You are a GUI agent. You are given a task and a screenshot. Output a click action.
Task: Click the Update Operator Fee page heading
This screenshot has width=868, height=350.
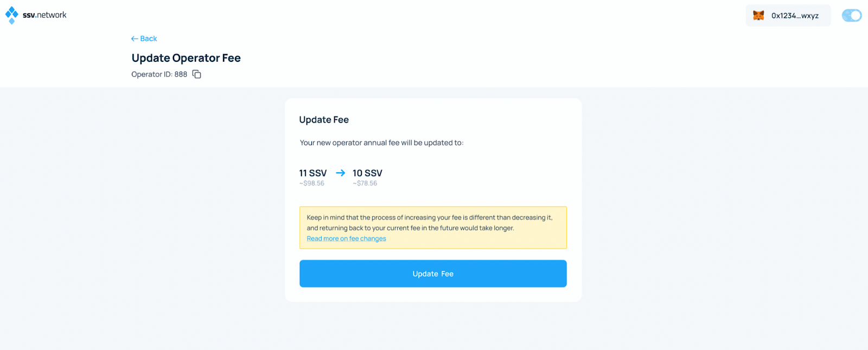pos(186,58)
